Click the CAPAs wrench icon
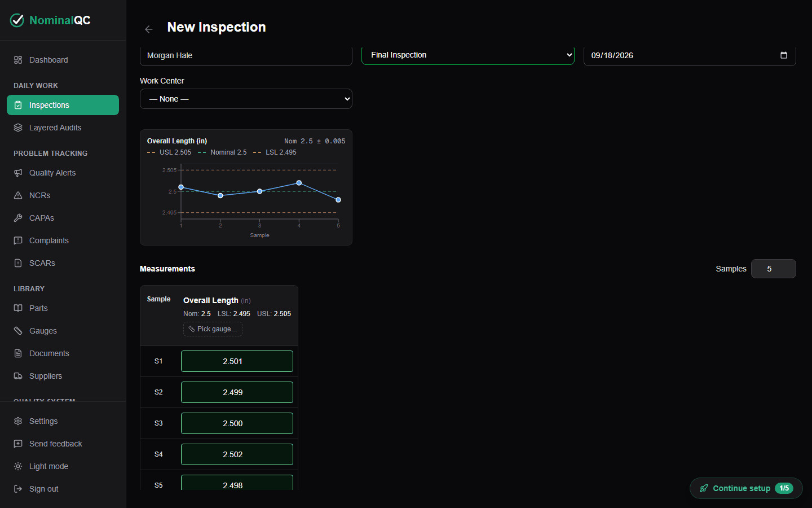 click(18, 218)
